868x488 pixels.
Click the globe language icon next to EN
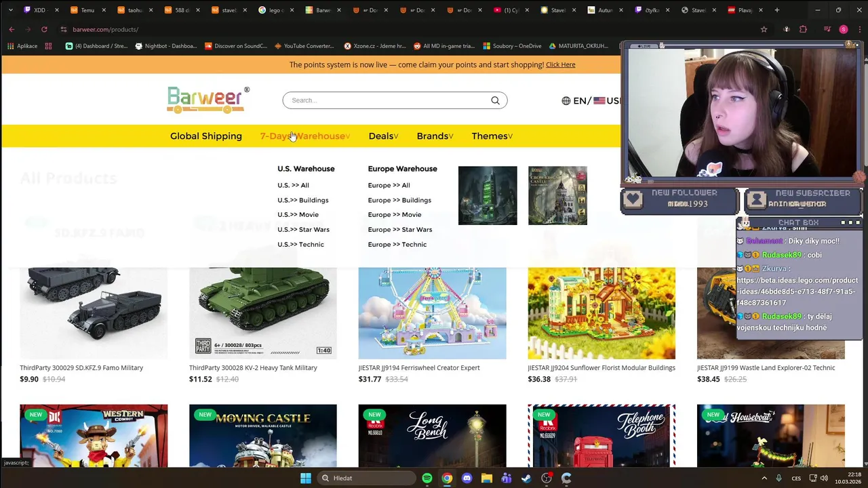(566, 100)
